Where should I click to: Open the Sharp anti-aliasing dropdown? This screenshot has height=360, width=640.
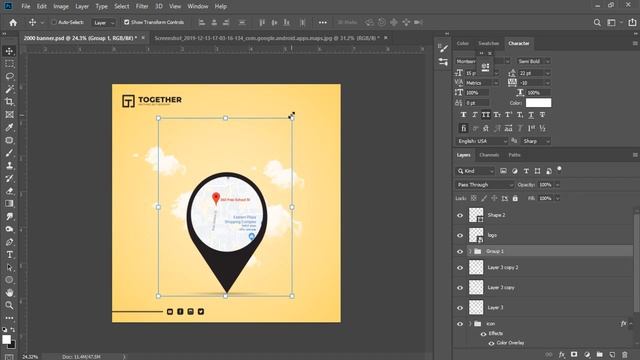(536, 141)
